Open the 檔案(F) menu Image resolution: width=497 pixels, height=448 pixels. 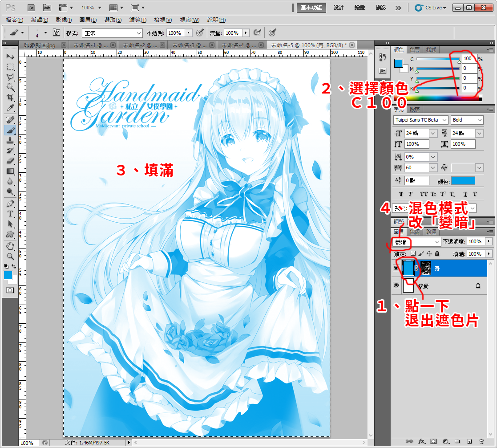[x=15, y=20]
